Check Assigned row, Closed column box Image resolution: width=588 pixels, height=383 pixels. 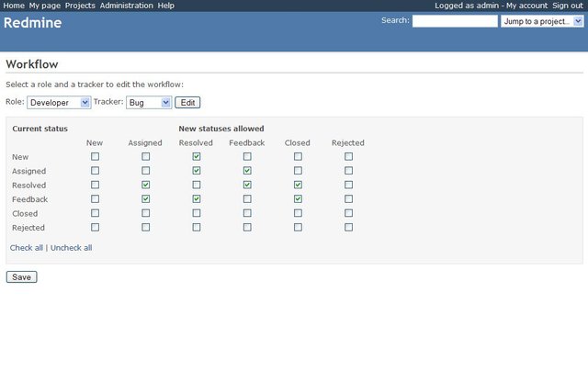click(x=298, y=171)
